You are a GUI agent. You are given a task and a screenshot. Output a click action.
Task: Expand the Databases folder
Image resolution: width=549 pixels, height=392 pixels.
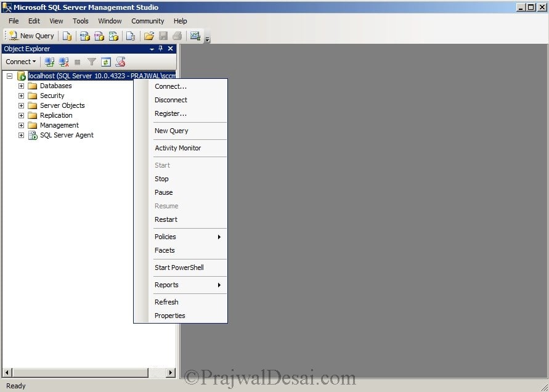22,86
